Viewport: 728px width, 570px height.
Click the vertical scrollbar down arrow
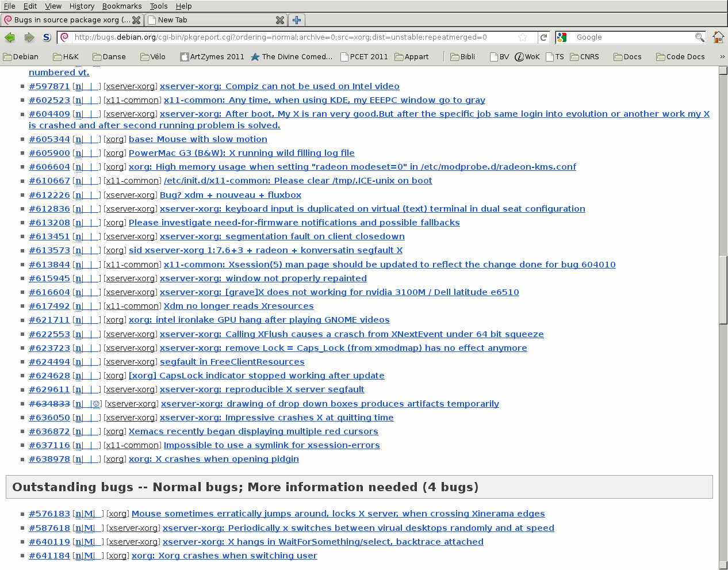(723, 565)
